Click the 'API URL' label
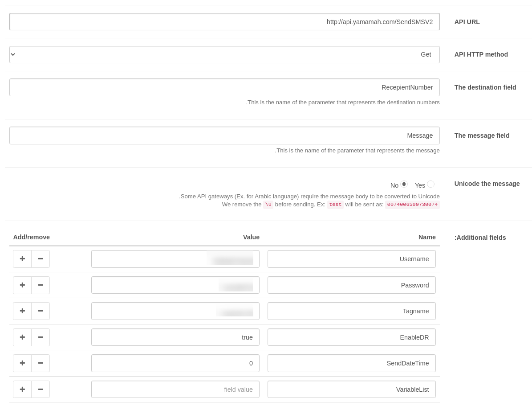Image resolution: width=532 pixels, height=406 pixels. [x=467, y=22]
